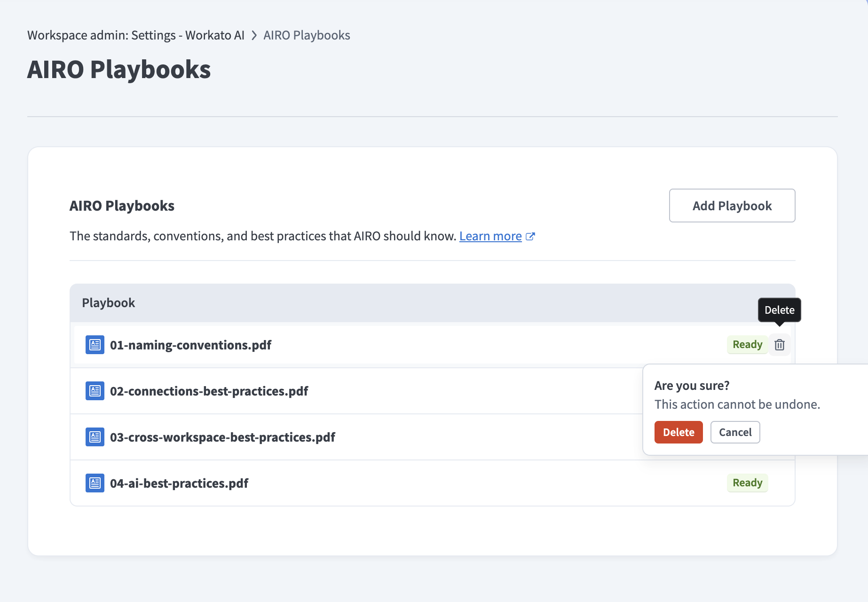This screenshot has height=602, width=868.
Task: Confirm deletion with the red Delete button
Action: (x=679, y=432)
